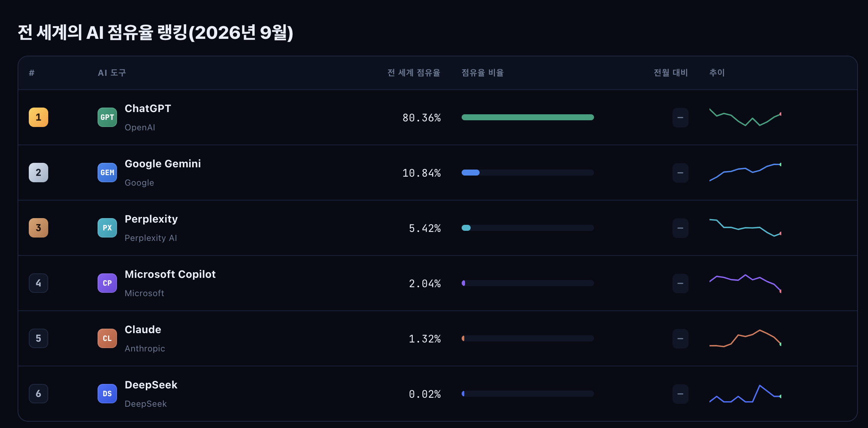Open the DeepSeek trend sparkline
Viewport: 868px width, 428px height.
tap(745, 394)
